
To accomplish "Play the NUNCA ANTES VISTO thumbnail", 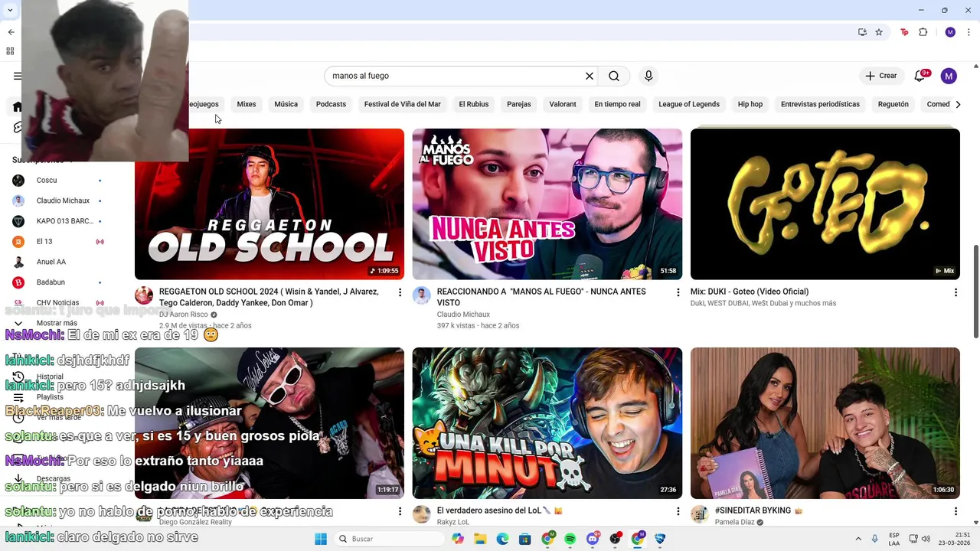I will [x=547, y=204].
